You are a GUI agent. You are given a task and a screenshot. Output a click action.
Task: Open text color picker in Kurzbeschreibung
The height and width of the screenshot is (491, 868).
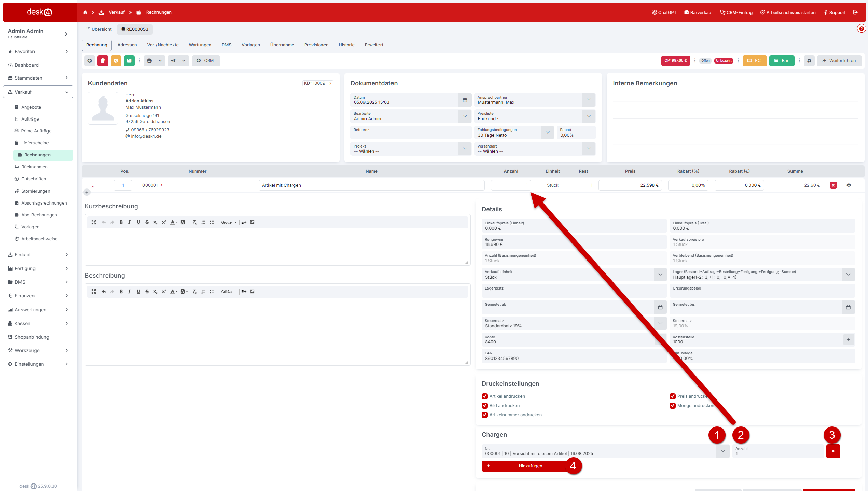pyautogui.click(x=174, y=222)
